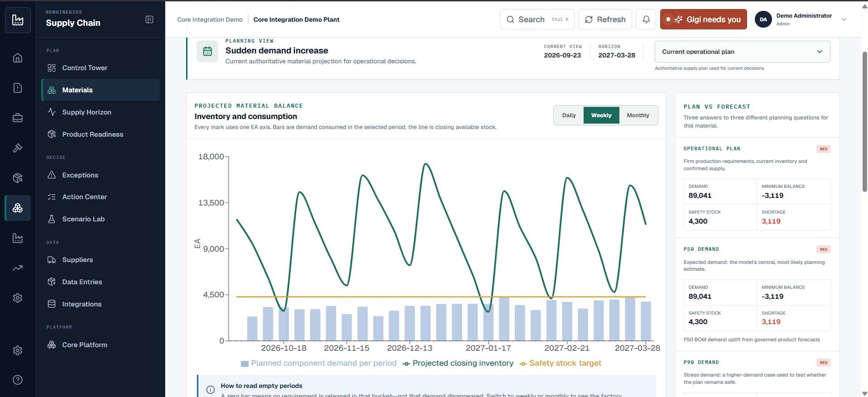Open Current operational plan dropdown
This screenshot has width=868, height=397.
(742, 52)
